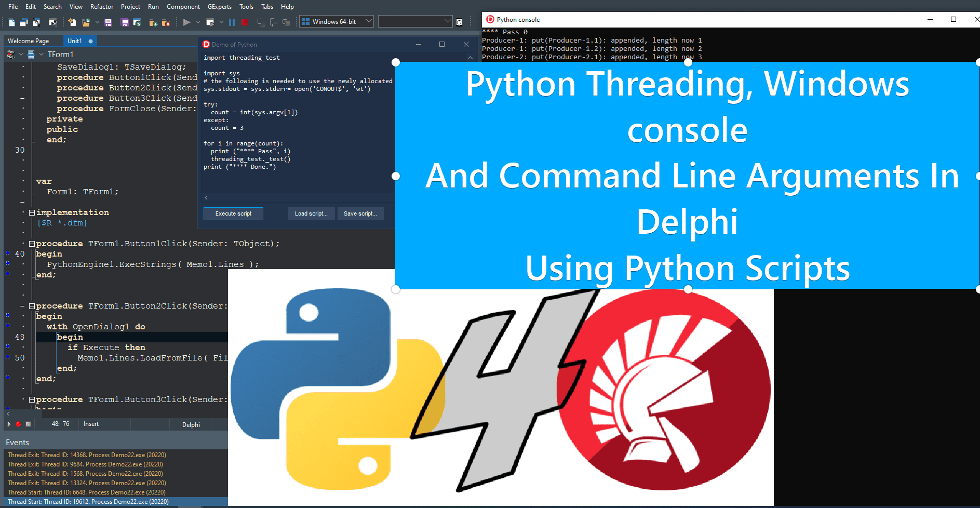Screen dimensions: 980x508
Task: Click the View Unit toolbar icon
Action: [24, 22]
